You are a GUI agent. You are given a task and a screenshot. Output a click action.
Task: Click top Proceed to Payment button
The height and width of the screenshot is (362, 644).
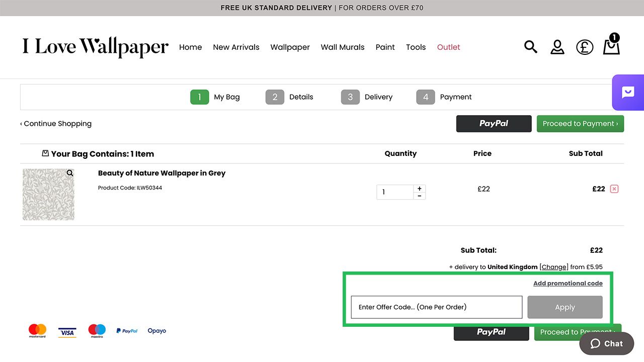(x=580, y=124)
